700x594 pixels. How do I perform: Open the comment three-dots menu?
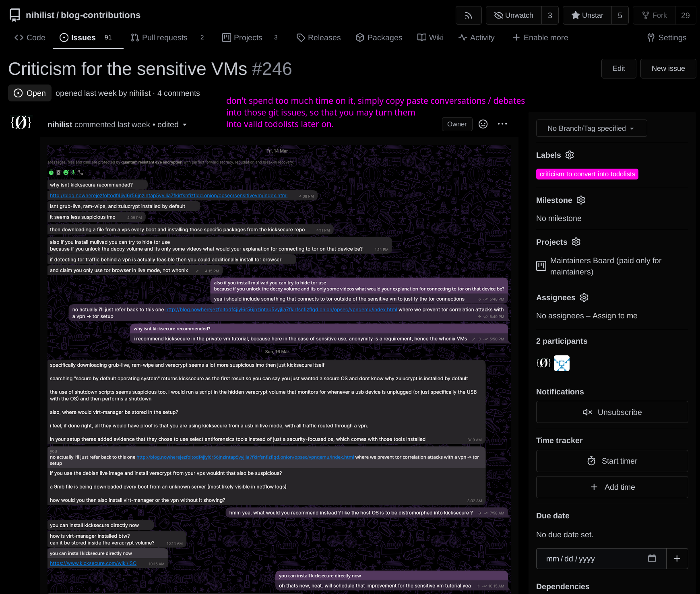tap(502, 124)
